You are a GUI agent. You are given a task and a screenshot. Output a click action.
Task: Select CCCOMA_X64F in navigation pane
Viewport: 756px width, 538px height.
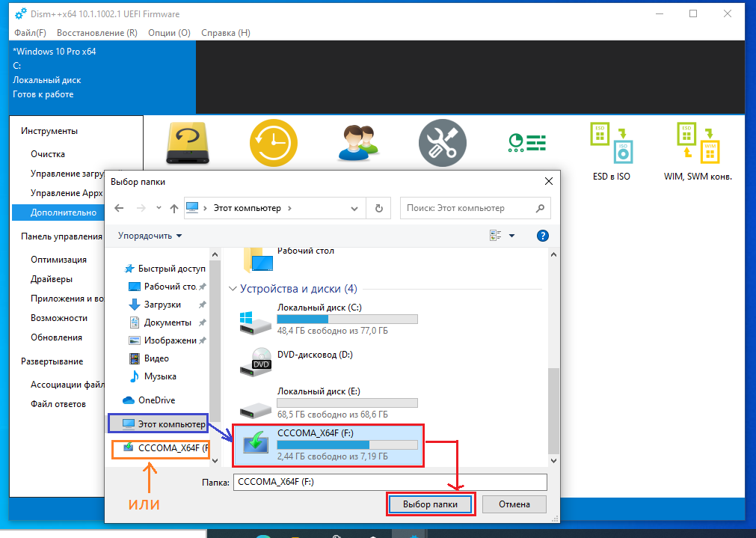[x=165, y=447]
